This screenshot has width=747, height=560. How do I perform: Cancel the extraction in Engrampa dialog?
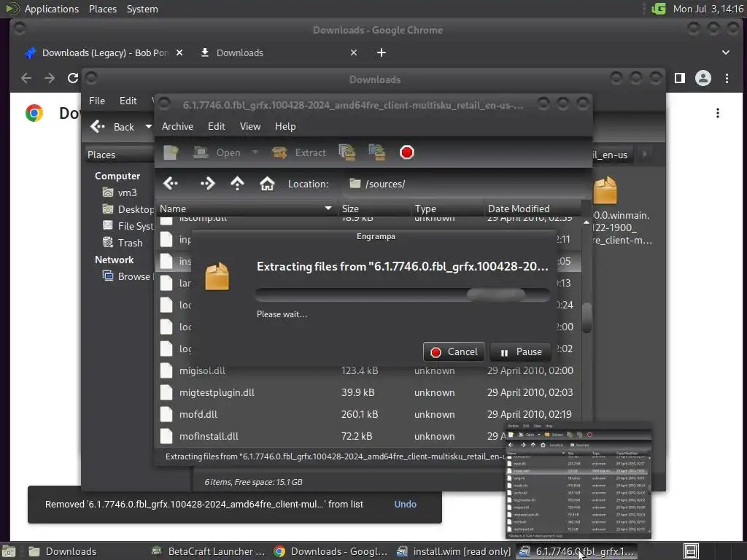454,352
